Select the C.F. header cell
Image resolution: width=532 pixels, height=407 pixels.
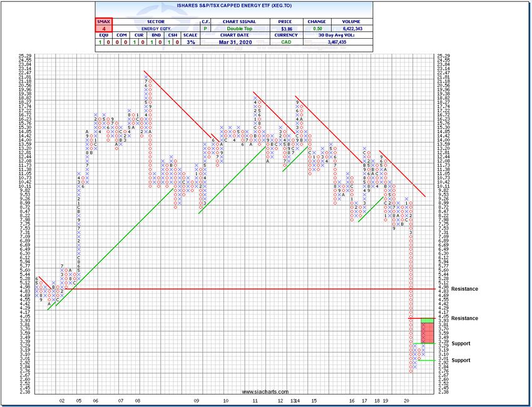(205, 22)
